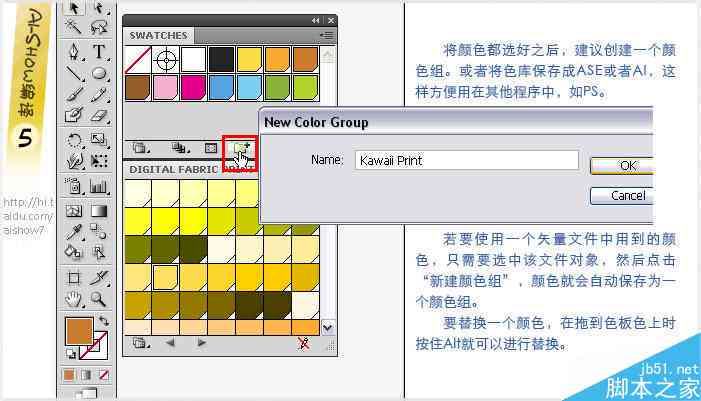Select the Gradient tool

(x=99, y=211)
